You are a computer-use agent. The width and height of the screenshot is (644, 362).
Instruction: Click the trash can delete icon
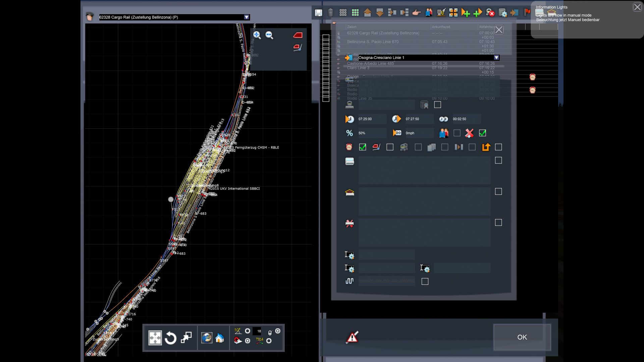(x=330, y=13)
